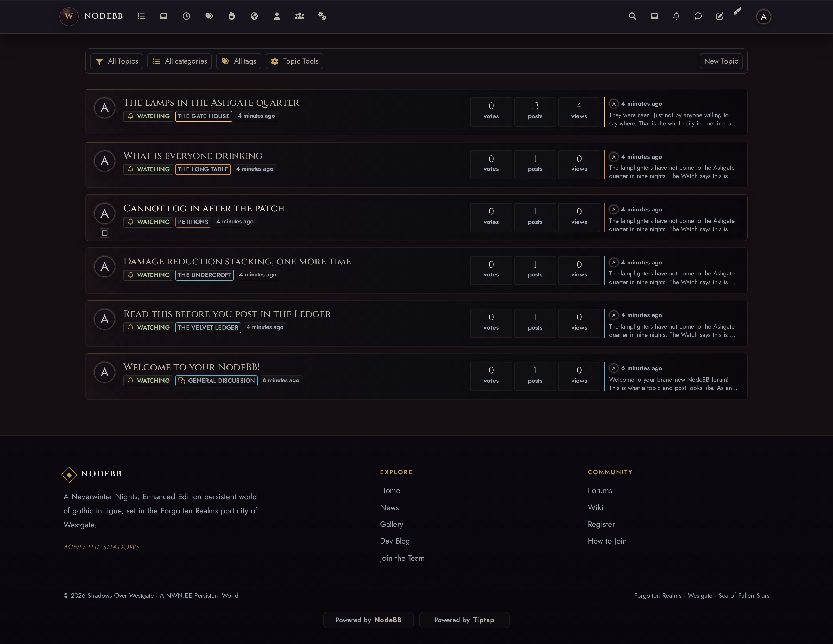Toggle Watching badge on What is everyone drinking

click(x=148, y=169)
